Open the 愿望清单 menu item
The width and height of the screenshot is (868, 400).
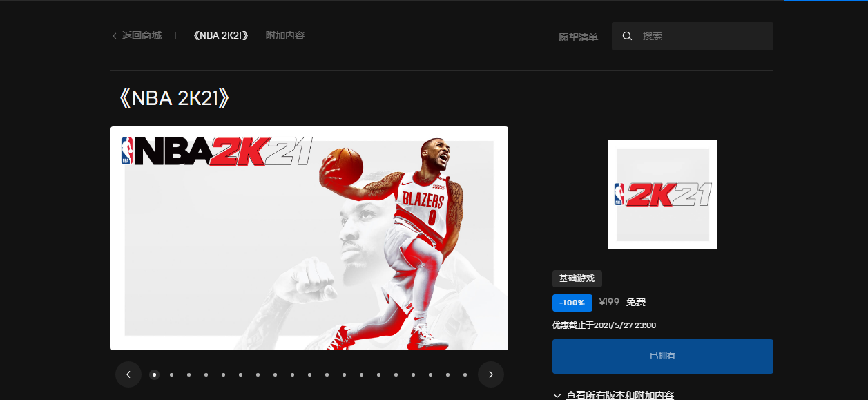pyautogui.click(x=578, y=38)
